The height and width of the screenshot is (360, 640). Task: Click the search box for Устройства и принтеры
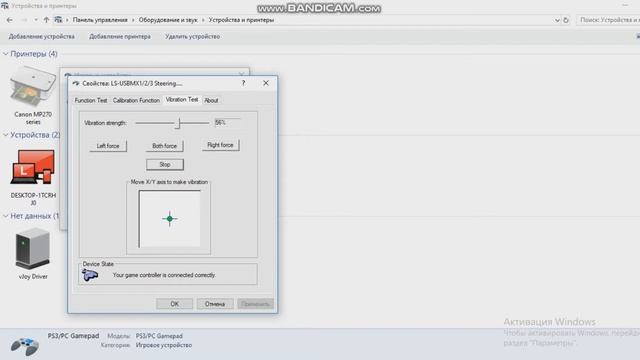coord(608,20)
